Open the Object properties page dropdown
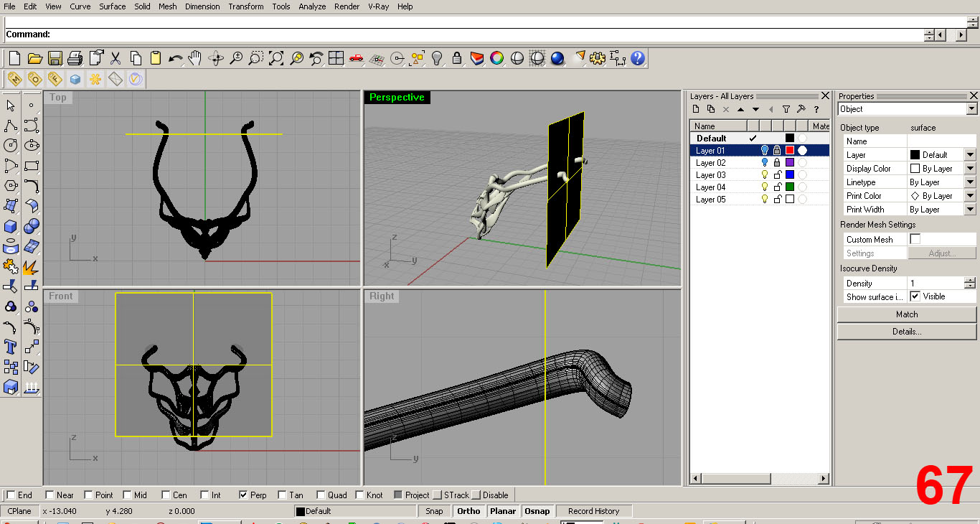Screen dimensions: 980x524 coord(971,109)
